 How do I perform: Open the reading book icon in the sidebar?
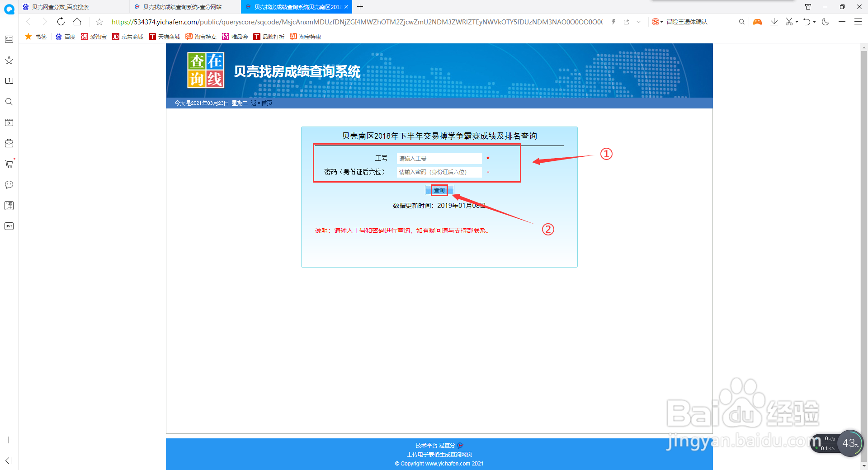(9, 81)
